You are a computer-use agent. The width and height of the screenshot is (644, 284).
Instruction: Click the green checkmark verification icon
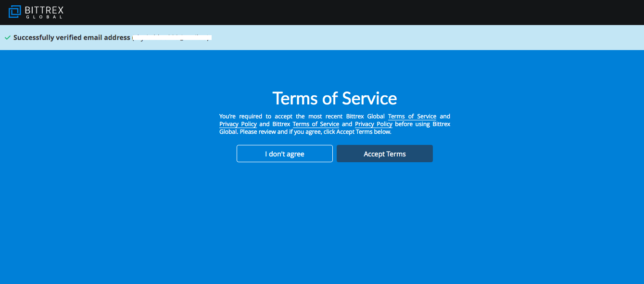[x=7, y=38]
